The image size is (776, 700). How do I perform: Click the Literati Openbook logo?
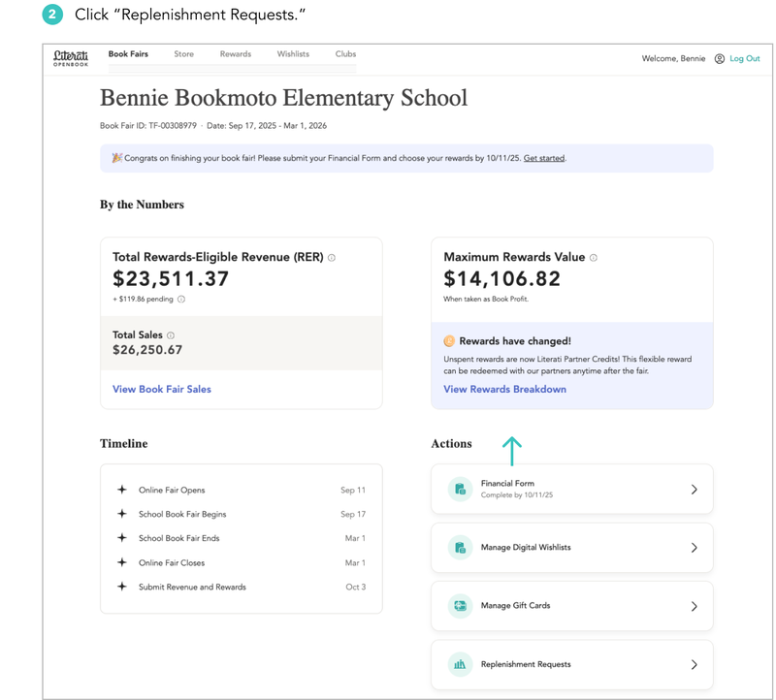(71, 58)
